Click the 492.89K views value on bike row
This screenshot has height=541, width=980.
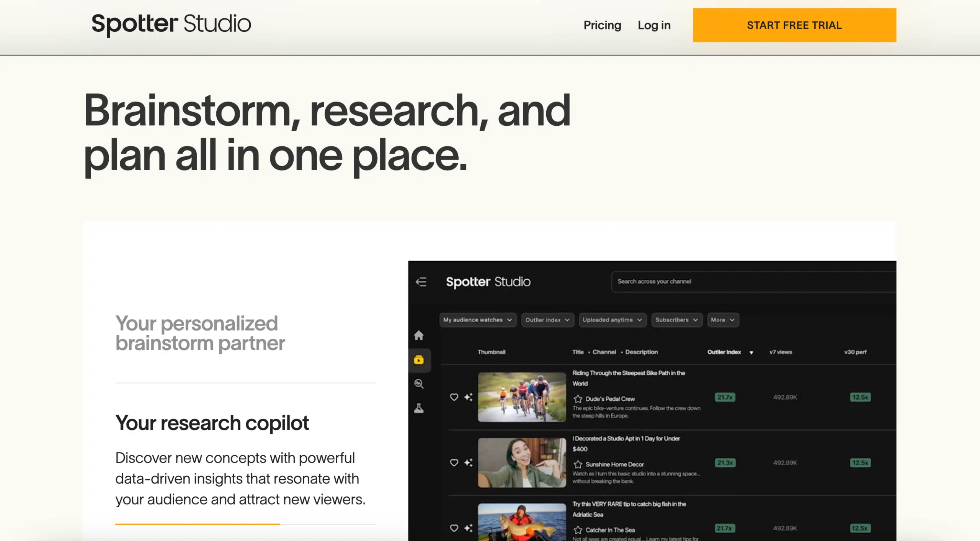(x=785, y=397)
